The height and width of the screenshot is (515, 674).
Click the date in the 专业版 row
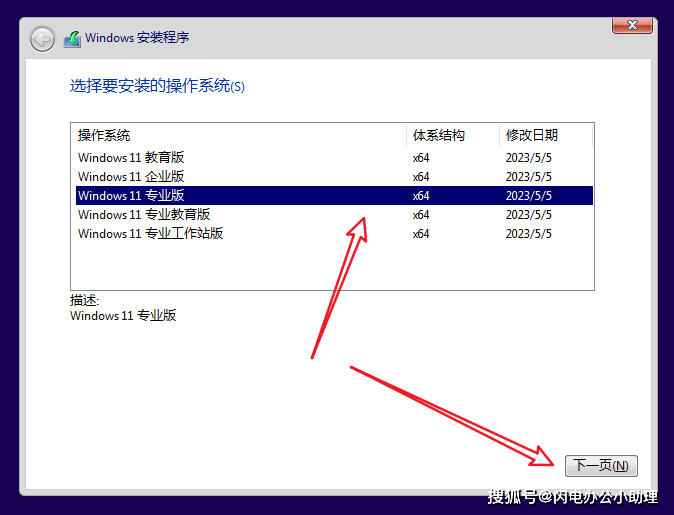pyautogui.click(x=528, y=196)
